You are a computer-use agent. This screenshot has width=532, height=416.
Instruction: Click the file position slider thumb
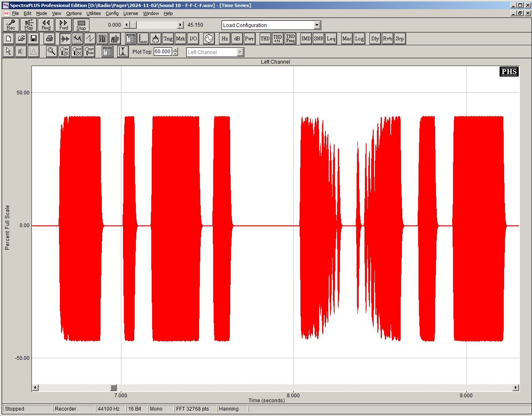point(133,25)
